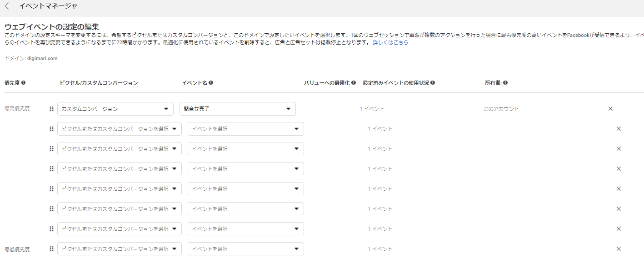Remove the second priority row with its X
Screen dimensions: 644x264
click(619, 129)
